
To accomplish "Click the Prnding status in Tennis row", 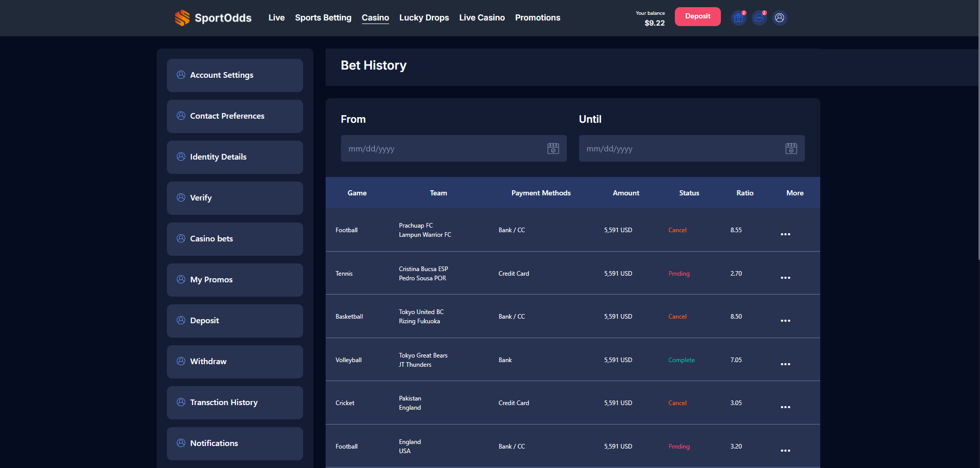I will click(x=679, y=274).
